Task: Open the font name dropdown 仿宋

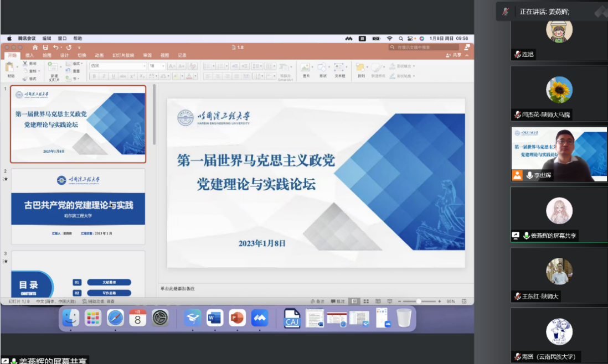Action: click(x=117, y=66)
